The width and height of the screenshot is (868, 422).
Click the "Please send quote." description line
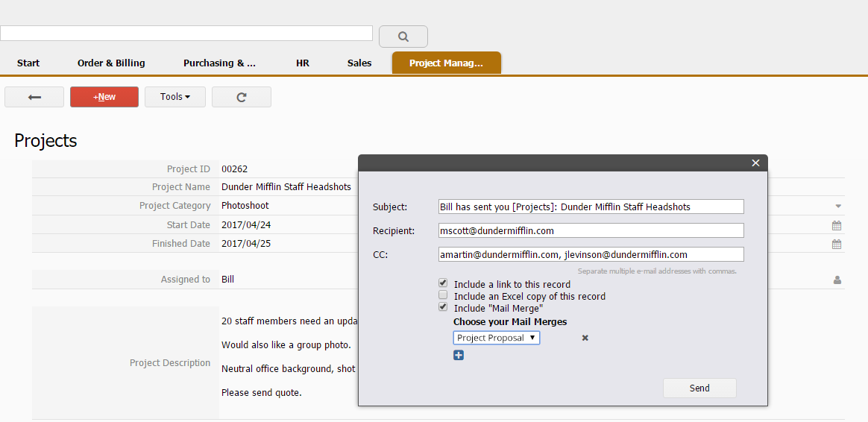click(262, 393)
